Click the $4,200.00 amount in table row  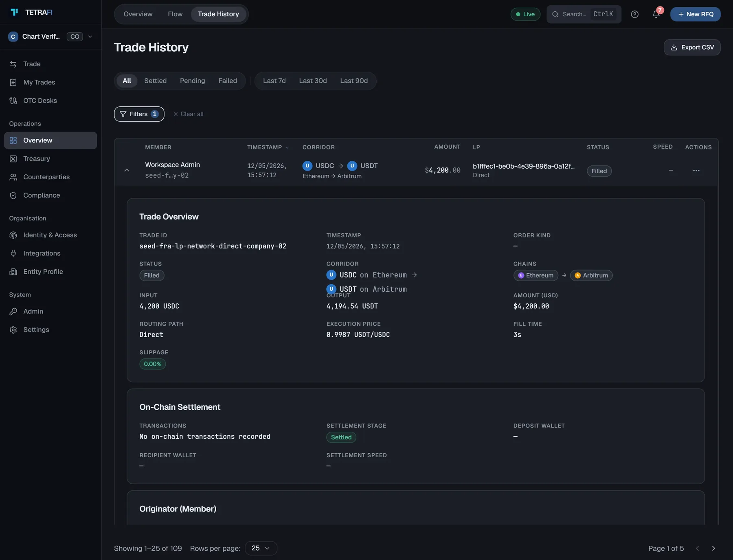(443, 170)
